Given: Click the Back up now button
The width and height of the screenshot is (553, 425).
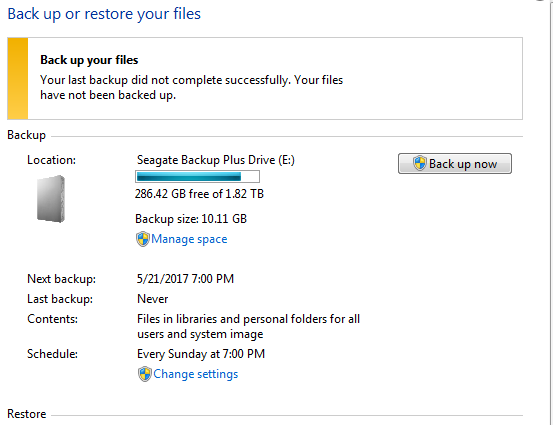Looking at the screenshot, I should coord(455,164).
